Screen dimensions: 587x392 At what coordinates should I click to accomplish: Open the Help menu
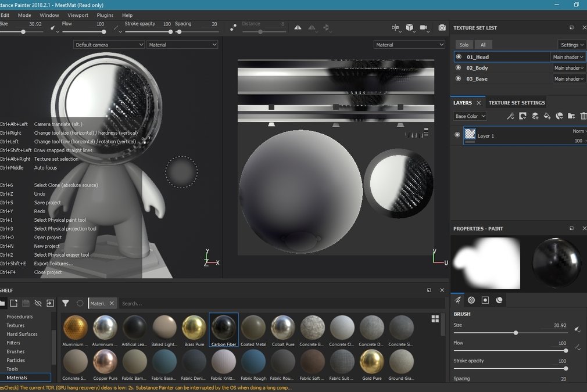[127, 15]
